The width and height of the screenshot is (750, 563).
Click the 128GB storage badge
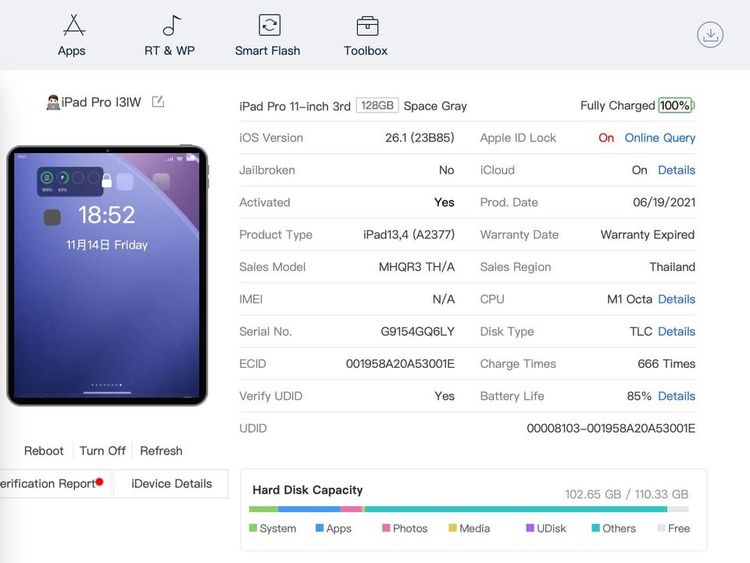point(377,105)
